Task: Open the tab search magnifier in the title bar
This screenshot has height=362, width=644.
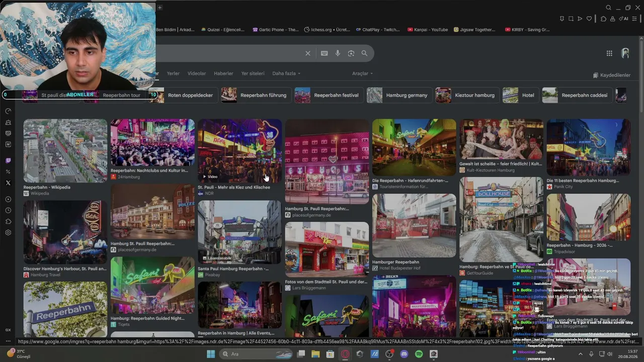Action: 609,8
